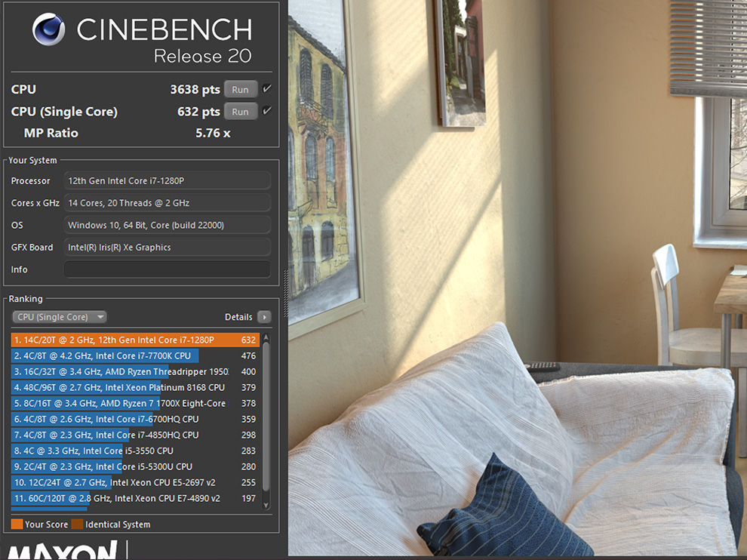Select ranking row Intel Xeon CPU E5-2697 v2

[x=135, y=482]
